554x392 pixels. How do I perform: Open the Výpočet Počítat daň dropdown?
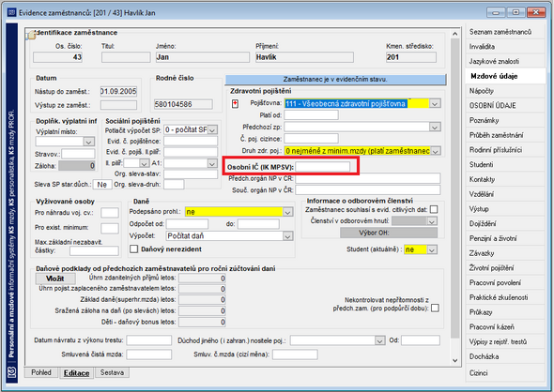288,235
